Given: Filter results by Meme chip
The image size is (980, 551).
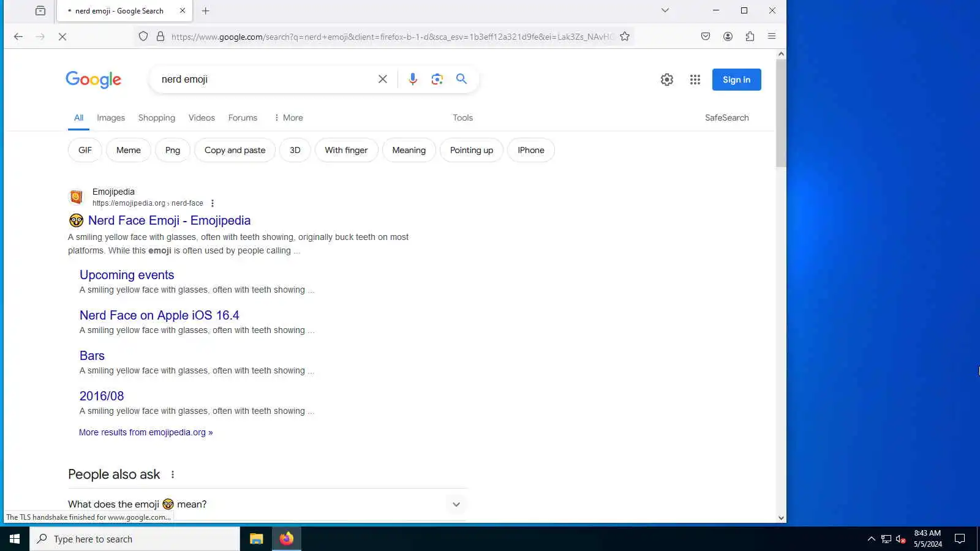Looking at the screenshot, I should (129, 150).
